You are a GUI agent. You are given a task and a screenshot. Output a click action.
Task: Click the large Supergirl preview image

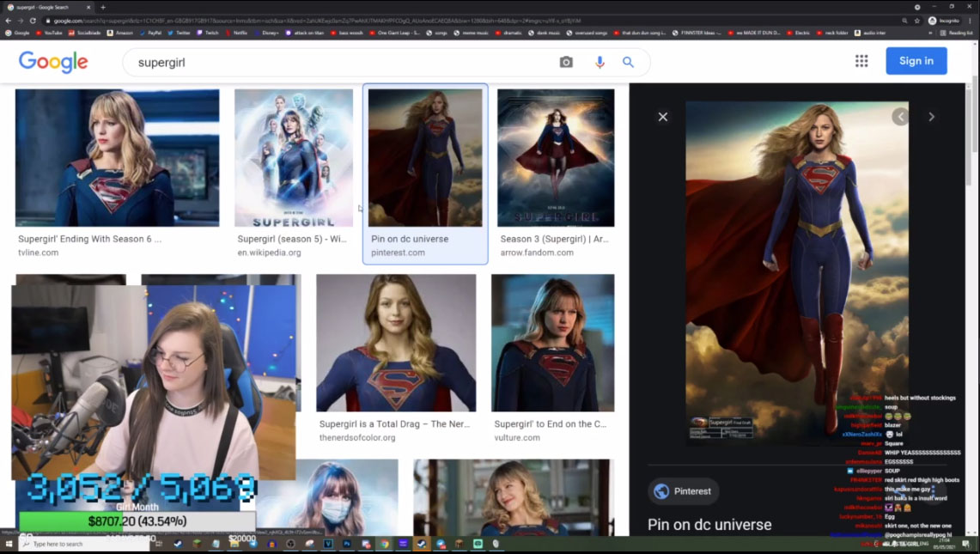coord(797,273)
